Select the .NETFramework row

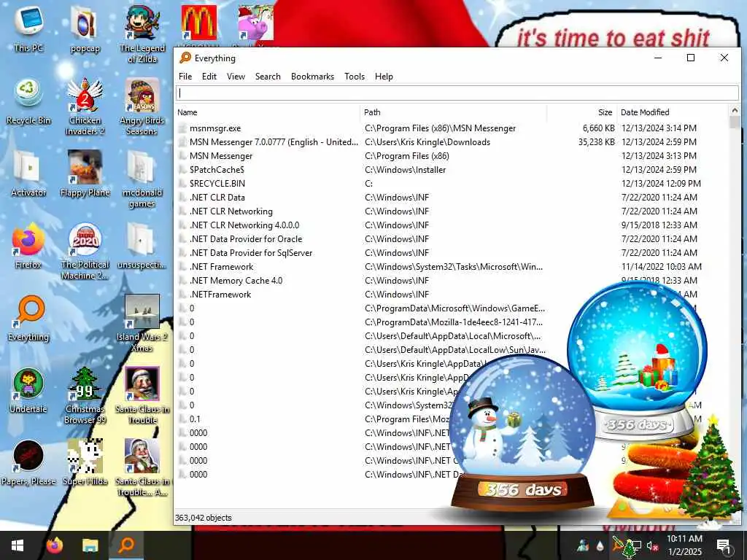[452, 295]
